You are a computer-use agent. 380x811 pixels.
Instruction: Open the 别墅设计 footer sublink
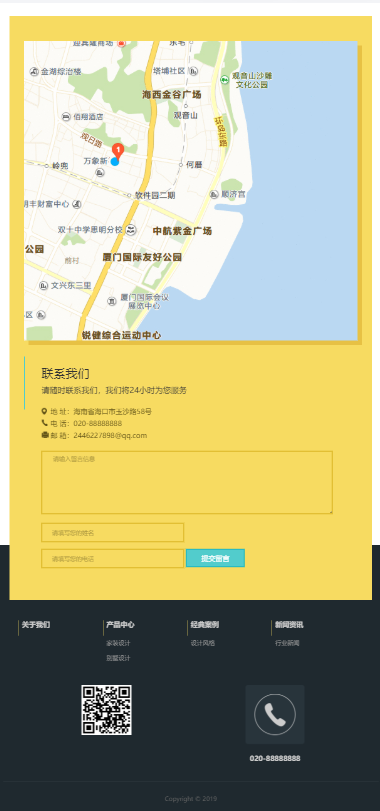coord(118,658)
